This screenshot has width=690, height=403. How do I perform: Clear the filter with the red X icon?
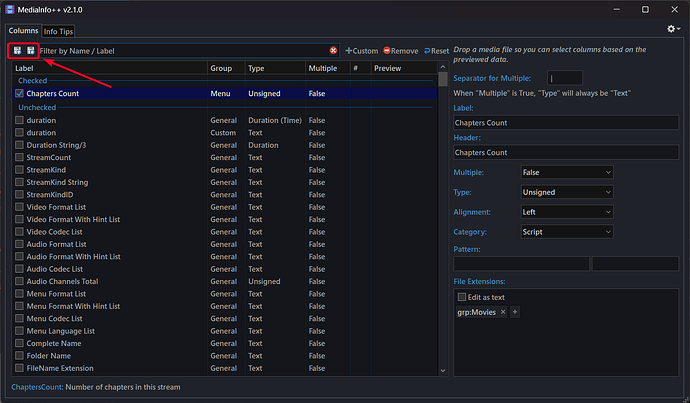click(x=333, y=50)
